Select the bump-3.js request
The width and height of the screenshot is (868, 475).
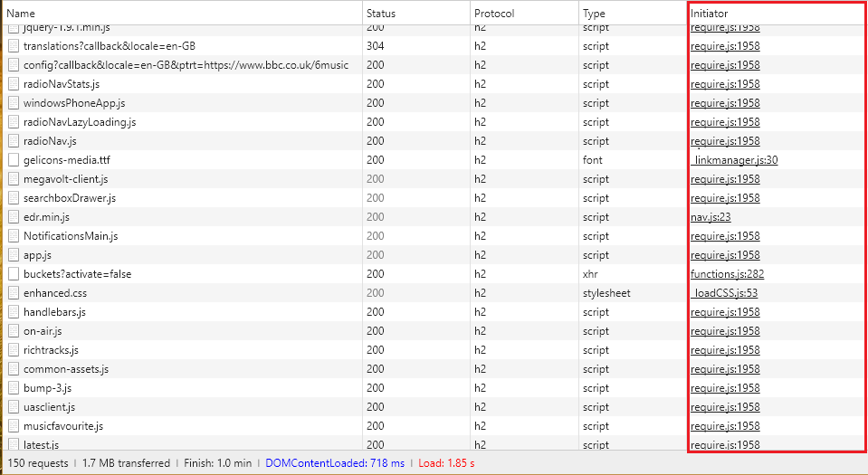[x=48, y=388]
